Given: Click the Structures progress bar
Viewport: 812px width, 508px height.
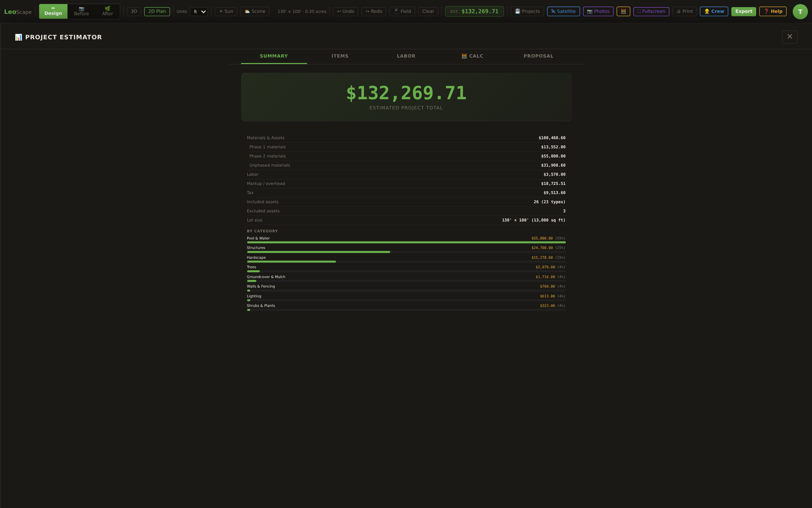Looking at the screenshot, I should coord(406,252).
